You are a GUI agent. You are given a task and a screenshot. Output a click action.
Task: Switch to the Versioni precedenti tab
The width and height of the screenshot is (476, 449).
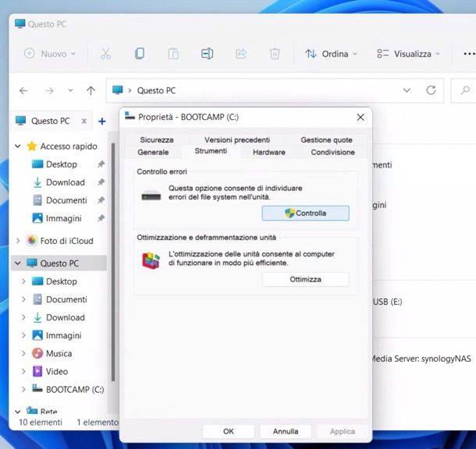[237, 140]
